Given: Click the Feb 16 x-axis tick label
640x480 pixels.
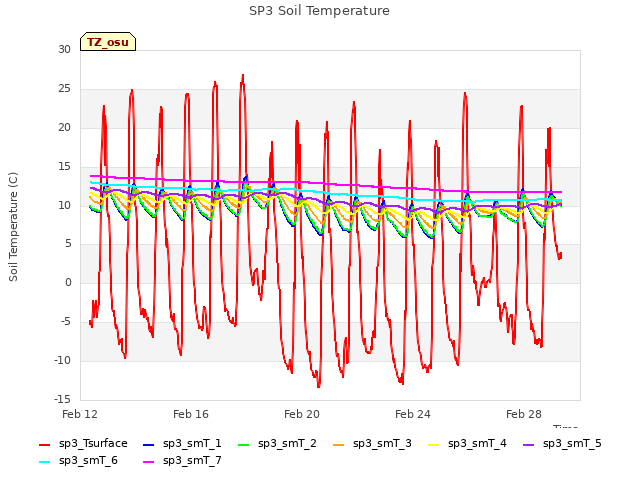Looking at the screenshot, I should [191, 414].
